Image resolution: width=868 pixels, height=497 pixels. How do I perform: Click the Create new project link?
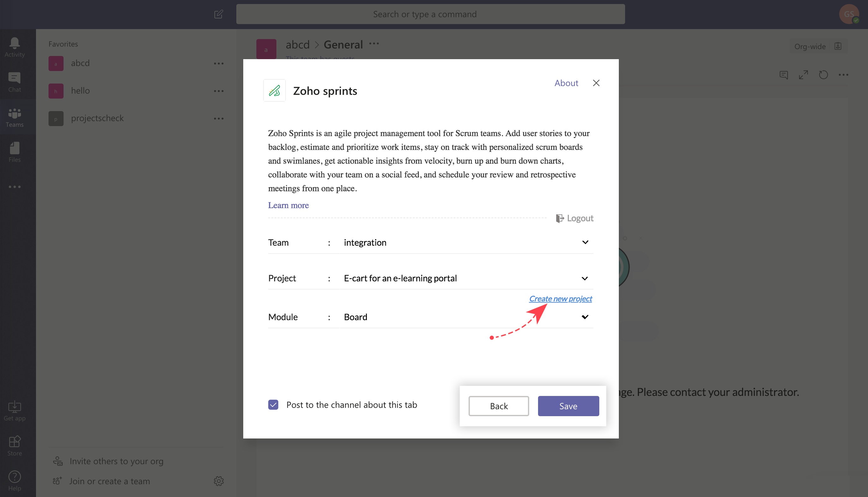tap(560, 298)
